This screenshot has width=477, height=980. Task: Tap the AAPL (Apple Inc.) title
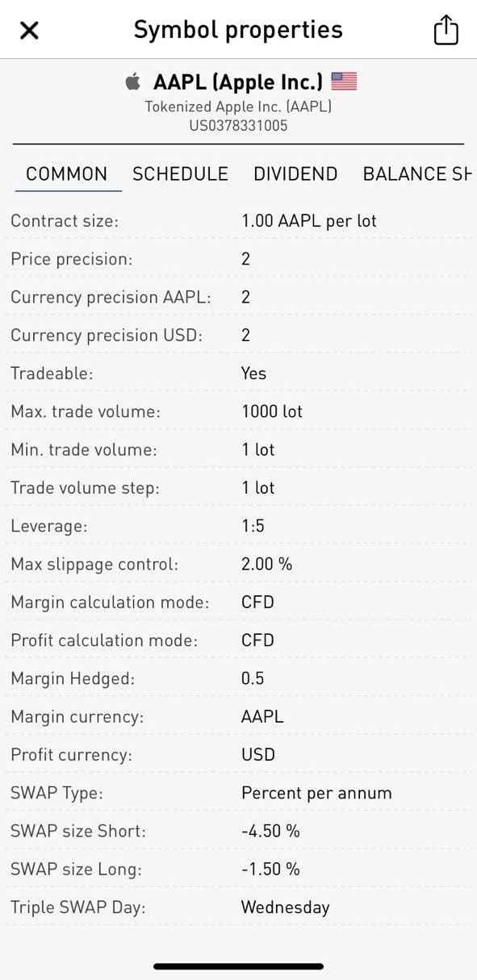238,81
